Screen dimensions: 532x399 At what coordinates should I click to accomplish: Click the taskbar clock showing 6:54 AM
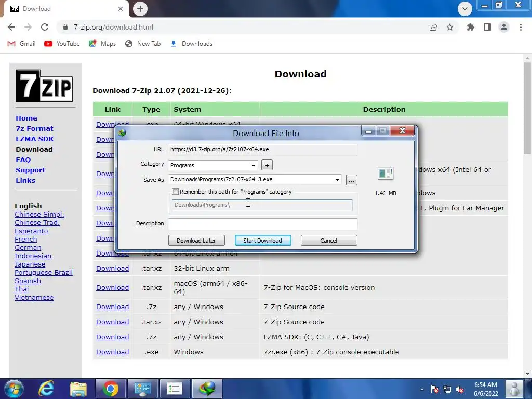pos(486,389)
